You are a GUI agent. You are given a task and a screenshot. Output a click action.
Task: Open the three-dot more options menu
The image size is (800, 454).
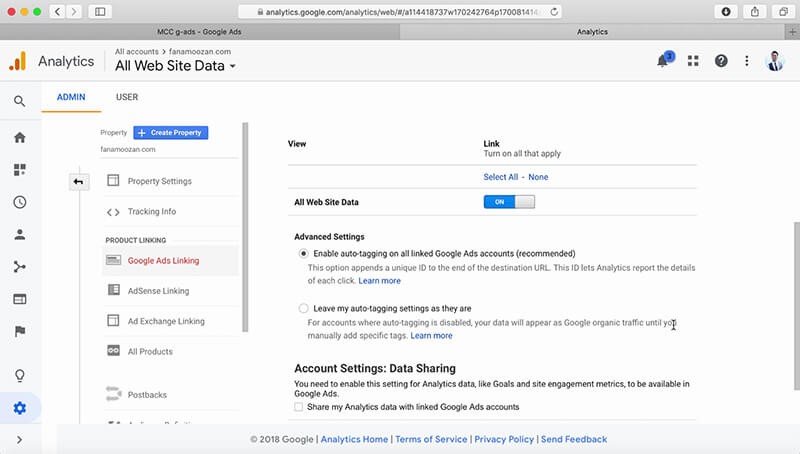coord(747,61)
